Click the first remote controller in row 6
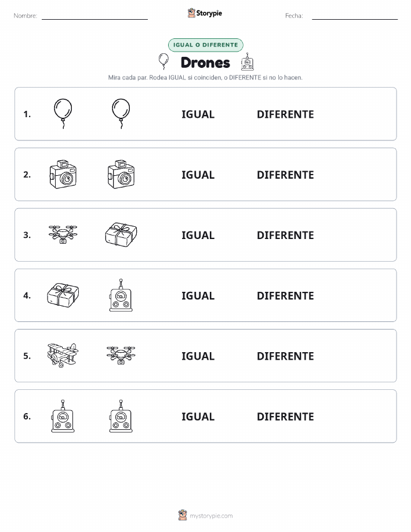The width and height of the screenshot is (411, 532). tap(63, 416)
